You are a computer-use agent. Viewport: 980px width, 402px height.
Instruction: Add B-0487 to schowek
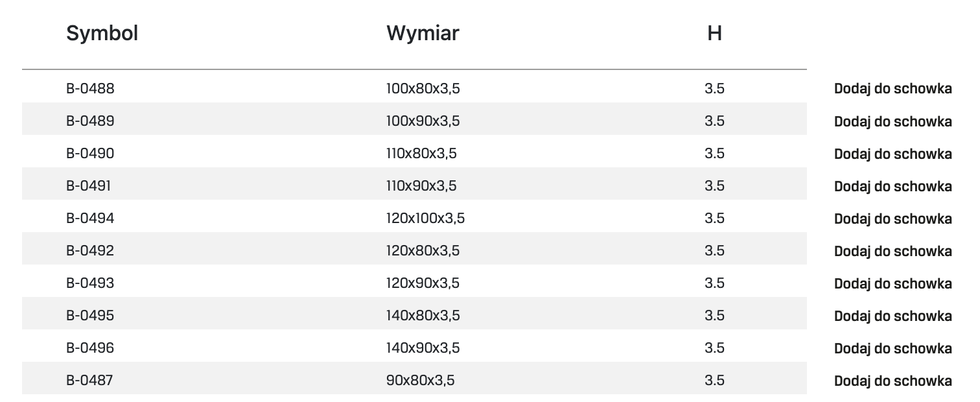coord(892,381)
